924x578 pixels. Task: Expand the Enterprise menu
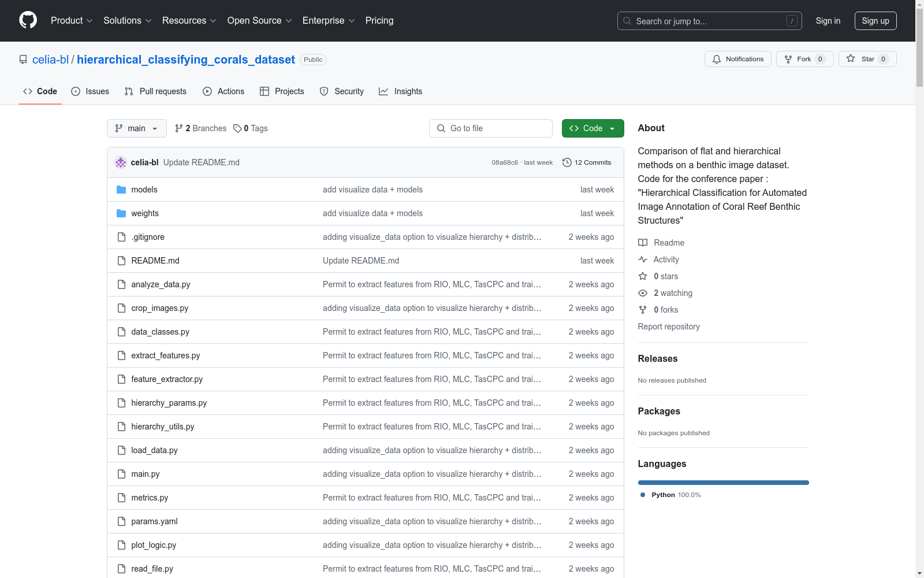329,20
